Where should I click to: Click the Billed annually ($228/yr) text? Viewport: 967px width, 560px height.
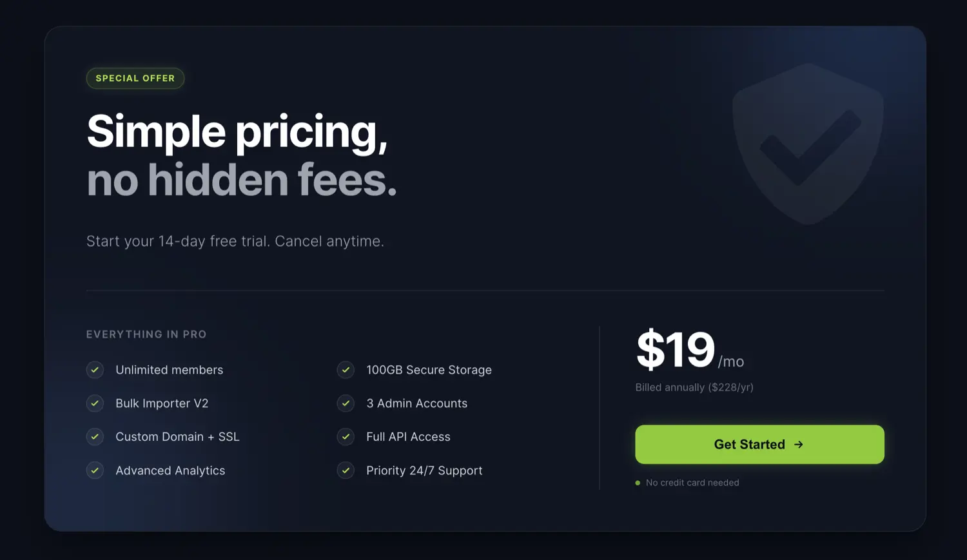coord(694,387)
